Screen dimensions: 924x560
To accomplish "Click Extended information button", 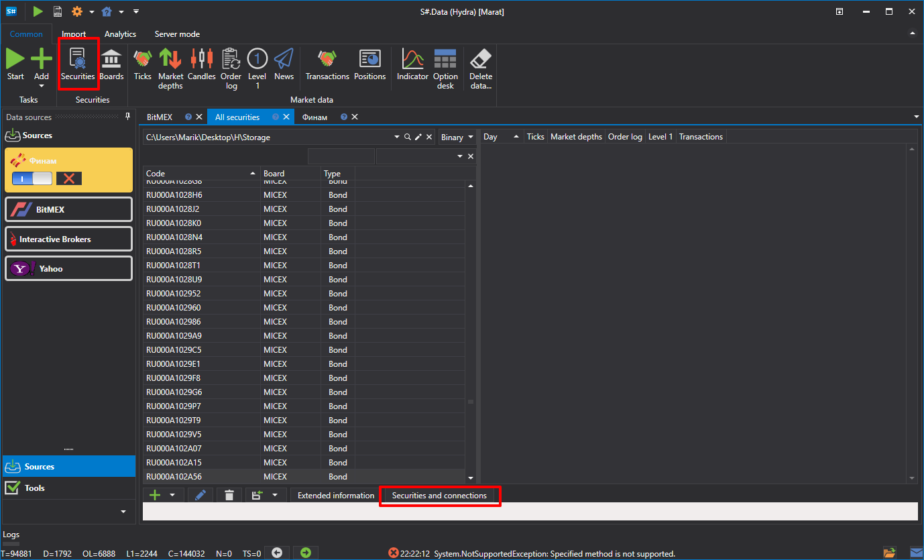I will pos(336,495).
